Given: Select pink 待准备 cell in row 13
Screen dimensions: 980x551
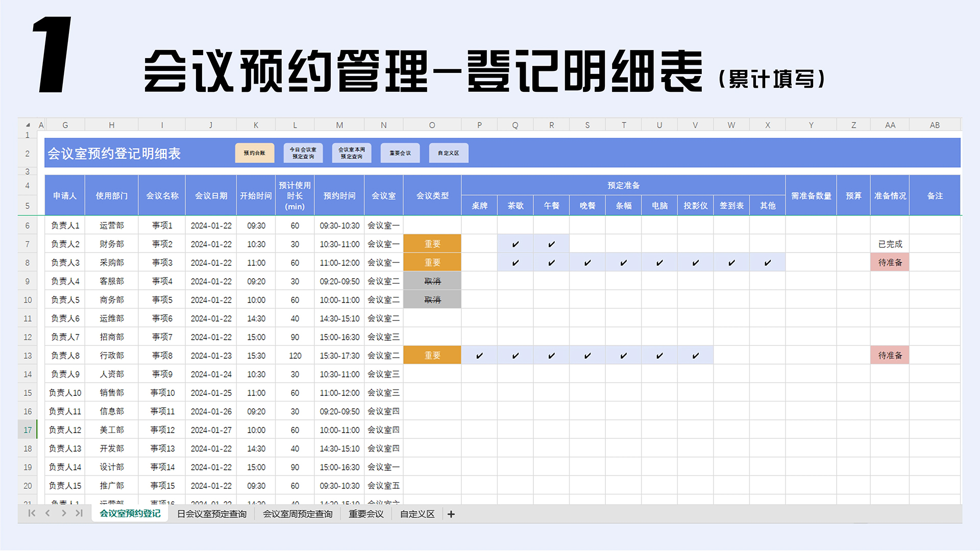Looking at the screenshot, I should tap(890, 355).
